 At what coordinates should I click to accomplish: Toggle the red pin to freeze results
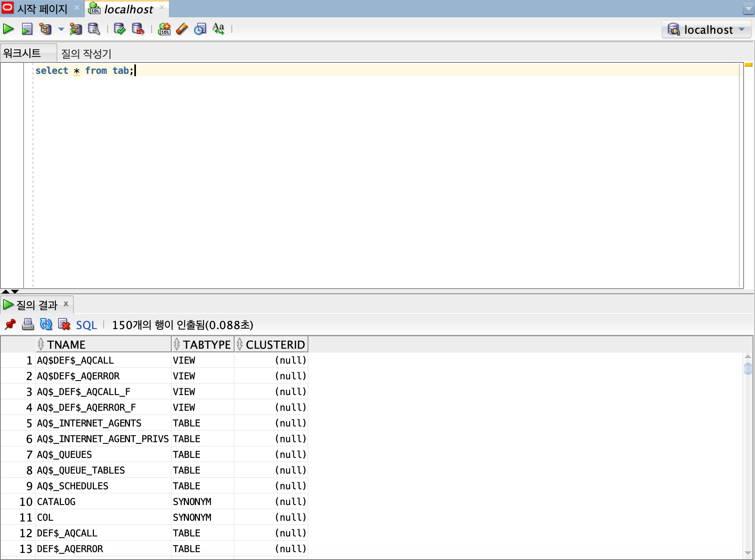[x=10, y=324]
